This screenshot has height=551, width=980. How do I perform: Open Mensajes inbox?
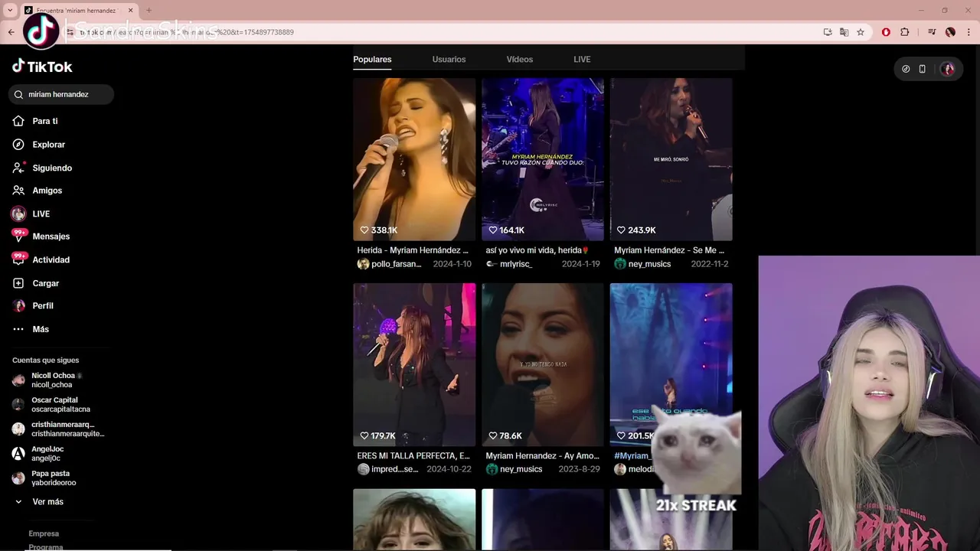(41, 236)
